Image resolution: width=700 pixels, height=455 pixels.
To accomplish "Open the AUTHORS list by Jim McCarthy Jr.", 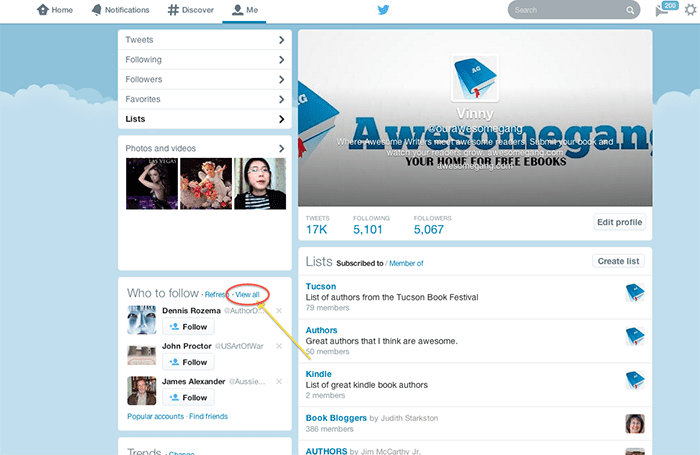I will pos(326,451).
